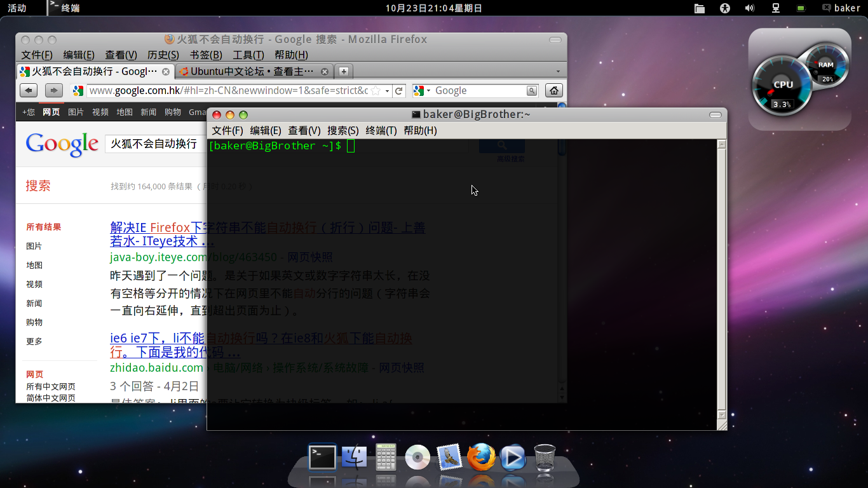868x488 pixels.
Task: Launch Firefox from the dock
Action: pyautogui.click(x=481, y=457)
